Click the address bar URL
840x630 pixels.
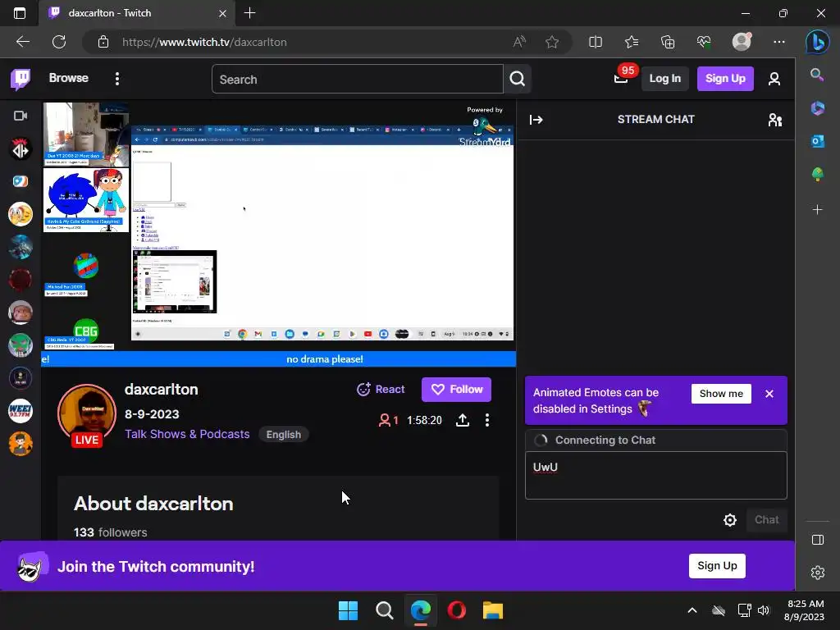204,42
